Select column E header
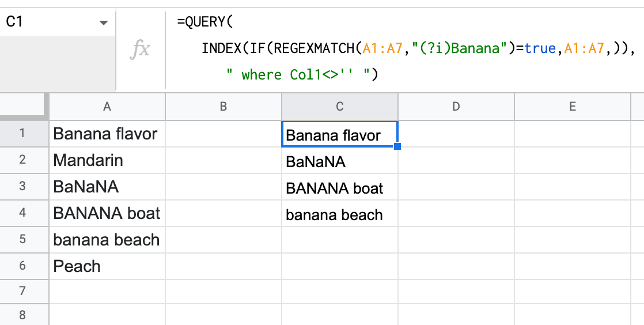Screen dimensions: 644x325 pos(572,107)
